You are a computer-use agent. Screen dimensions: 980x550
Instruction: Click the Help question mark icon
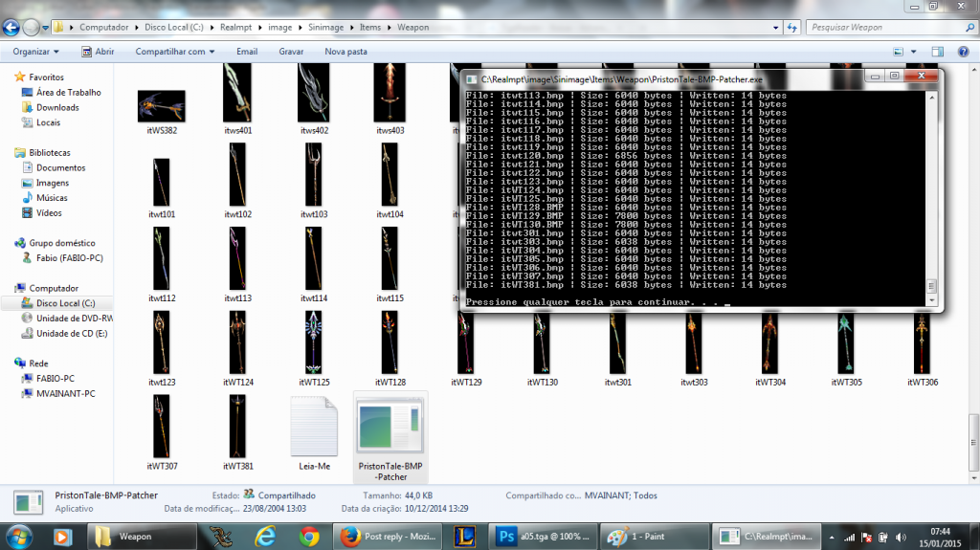(963, 52)
